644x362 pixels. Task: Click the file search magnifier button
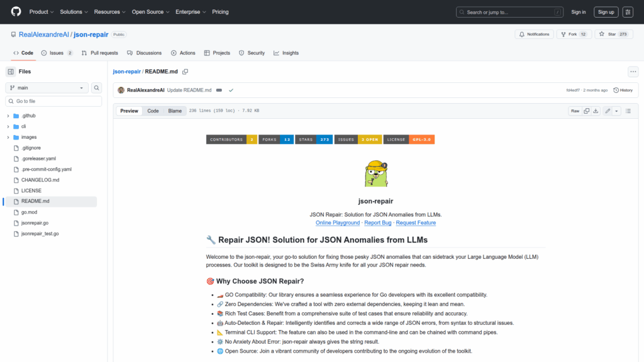(x=97, y=88)
